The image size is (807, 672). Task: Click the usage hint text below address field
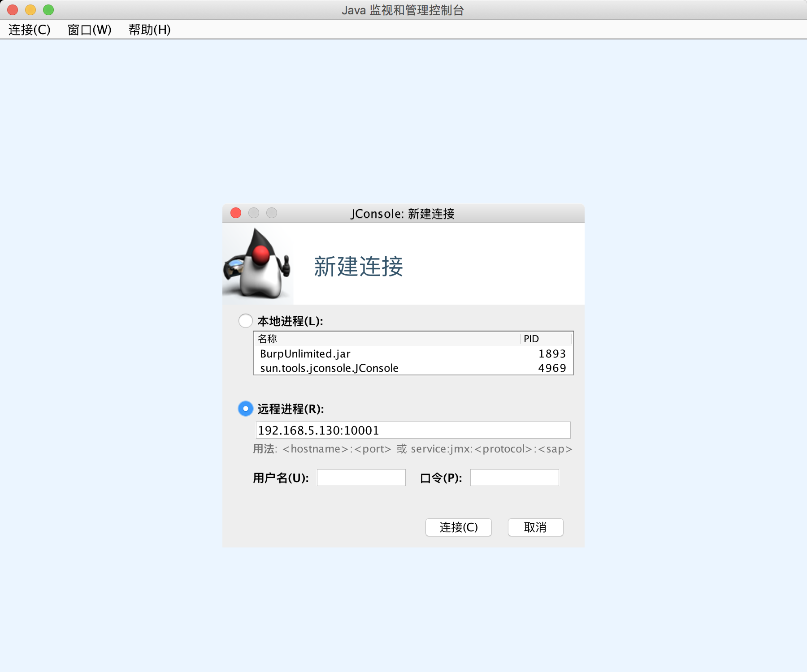point(412,449)
